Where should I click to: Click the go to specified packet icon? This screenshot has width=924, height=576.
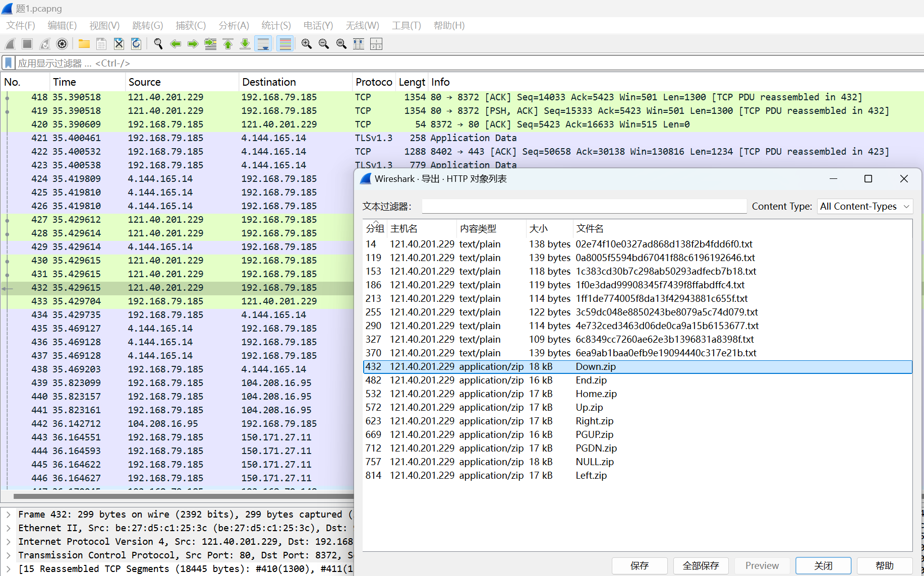210,44
